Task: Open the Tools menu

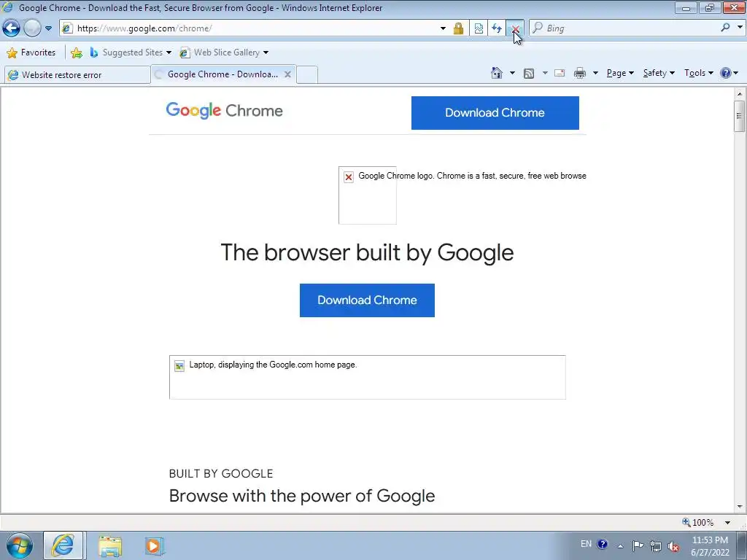Action: (699, 73)
